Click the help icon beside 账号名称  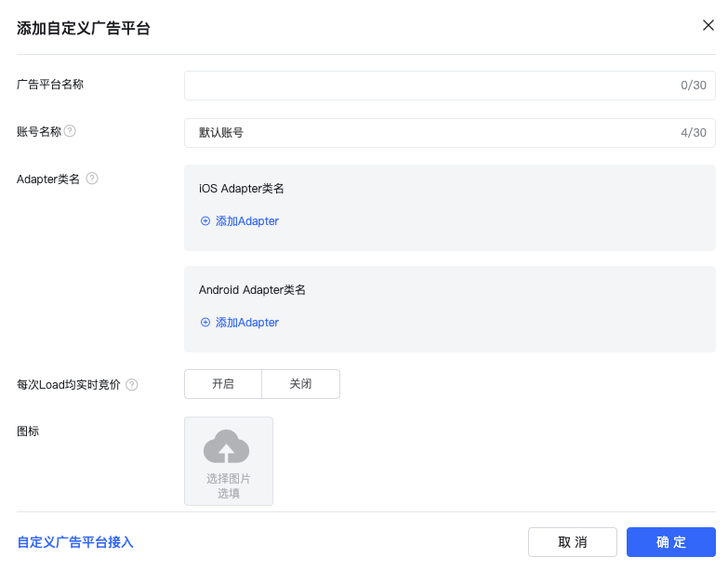70,131
